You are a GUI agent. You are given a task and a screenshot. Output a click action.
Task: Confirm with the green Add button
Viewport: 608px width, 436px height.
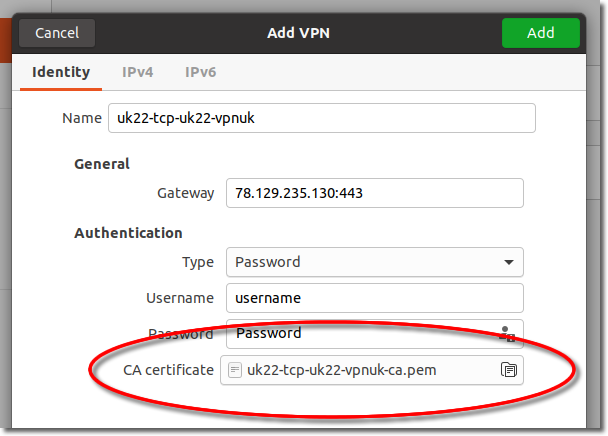tap(541, 33)
